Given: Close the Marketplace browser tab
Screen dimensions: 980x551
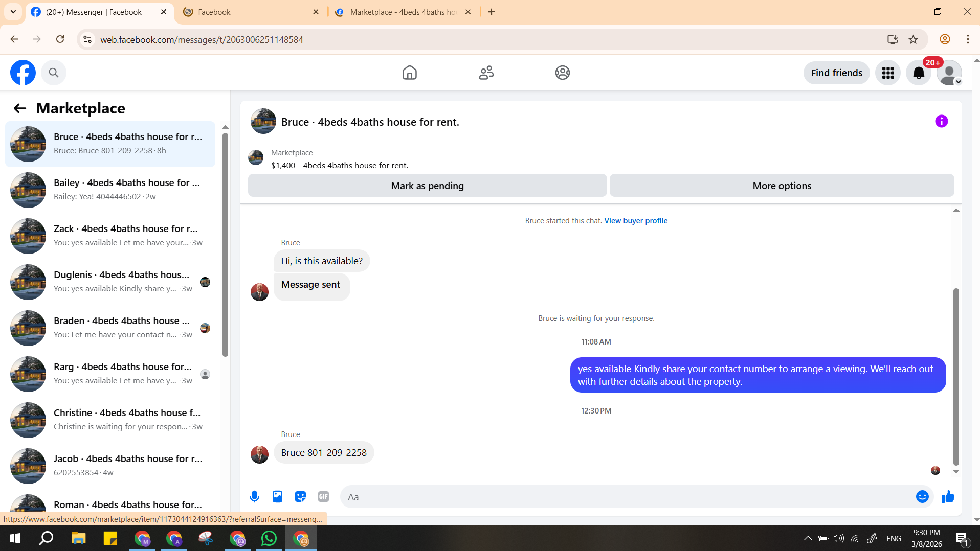Looking at the screenshot, I should (x=467, y=12).
